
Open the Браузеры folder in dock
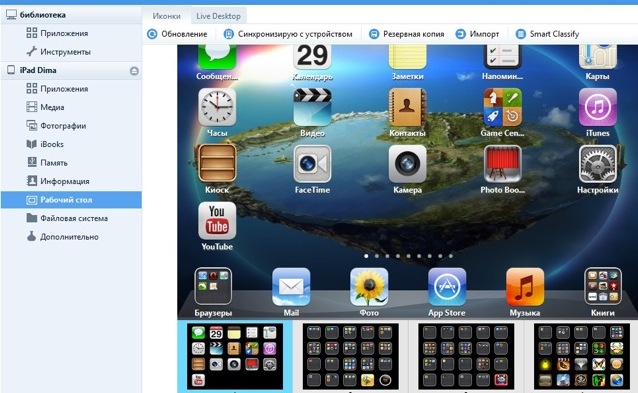point(213,286)
